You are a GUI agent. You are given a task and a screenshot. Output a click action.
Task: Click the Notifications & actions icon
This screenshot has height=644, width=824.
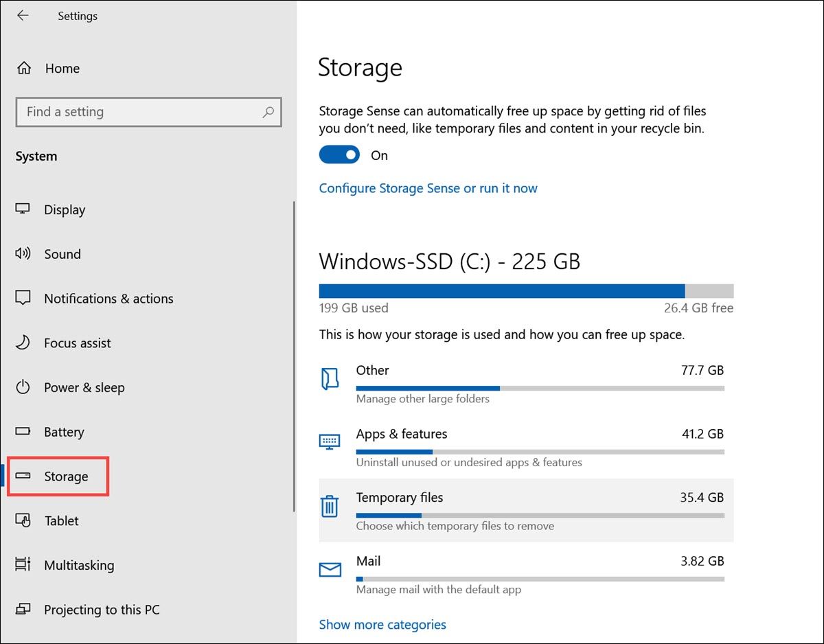(x=23, y=299)
